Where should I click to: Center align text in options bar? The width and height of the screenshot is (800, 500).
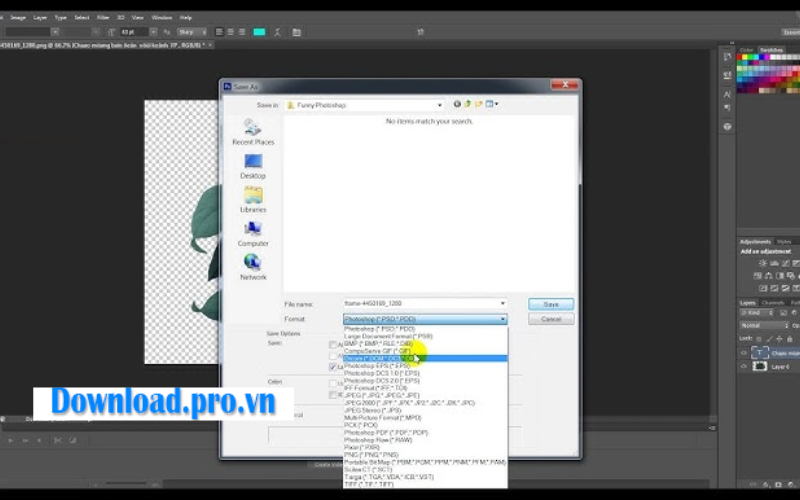[x=231, y=32]
